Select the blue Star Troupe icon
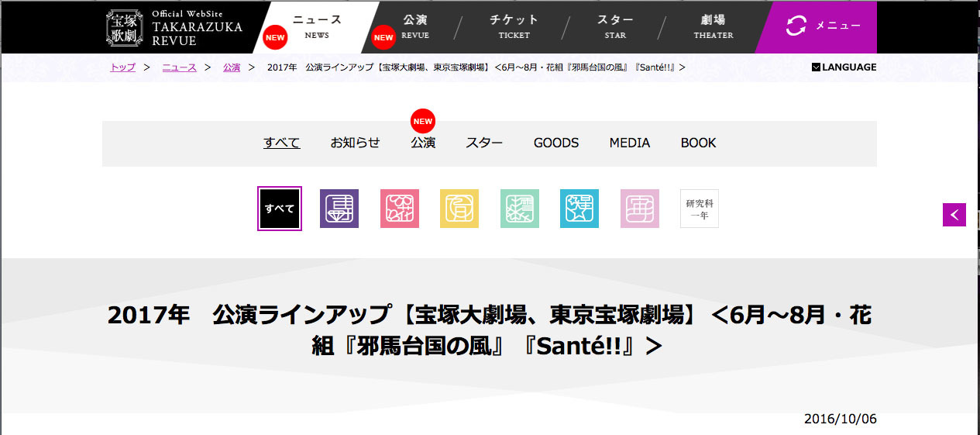Viewport: 980px width, 435px height. click(x=579, y=209)
